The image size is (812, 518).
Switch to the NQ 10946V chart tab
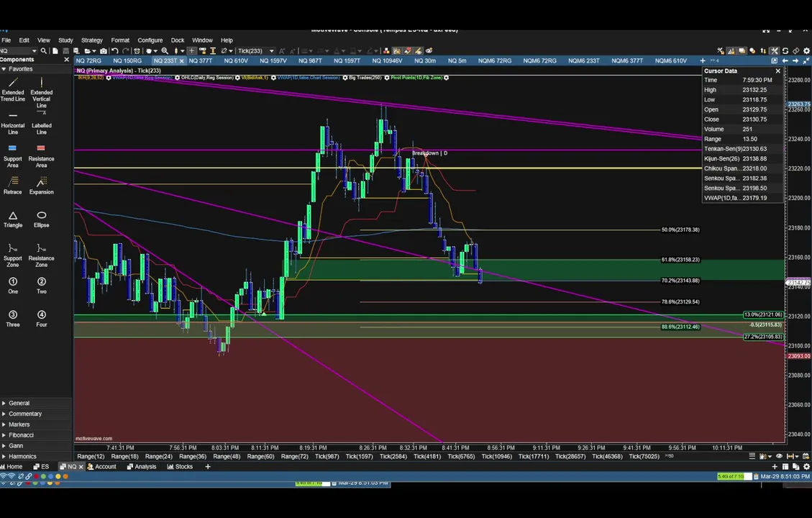click(x=387, y=60)
